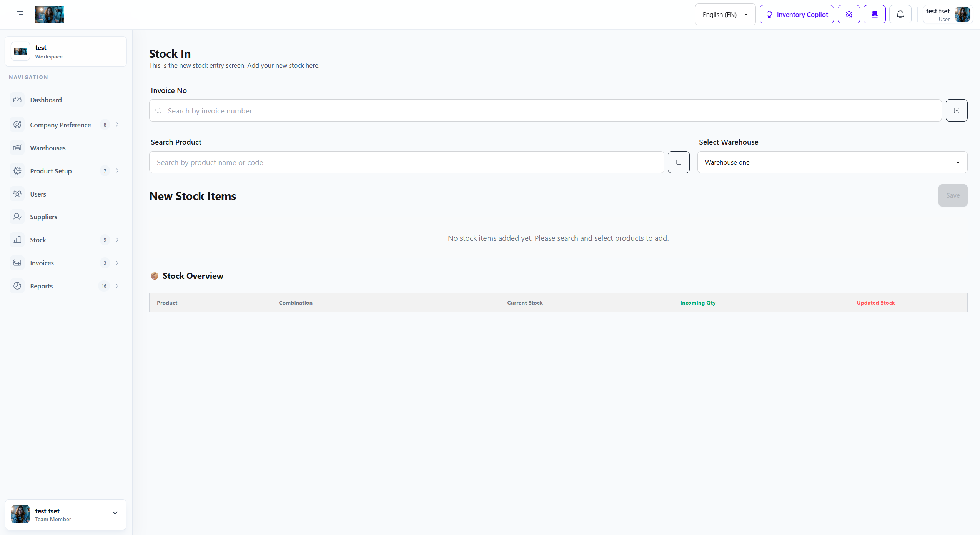Image resolution: width=980 pixels, height=535 pixels.
Task: Click the badge showing 16 beside Reports
Action: [104, 286]
